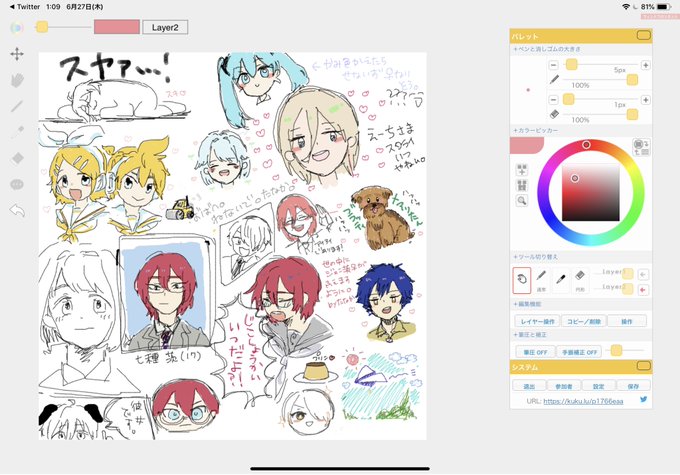The image size is (680, 475).
Task: Switch color picker mode icon beside the wheel
Action: coord(641,147)
